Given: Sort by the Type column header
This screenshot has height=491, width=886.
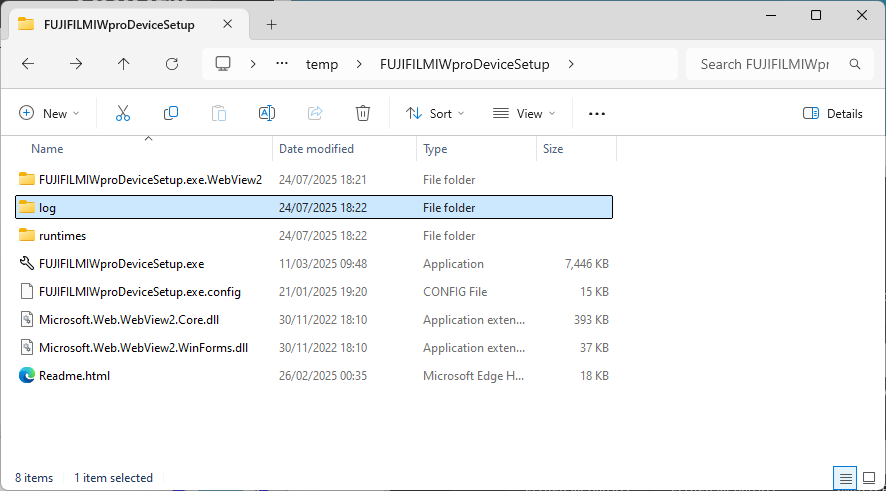Looking at the screenshot, I should click(435, 149).
